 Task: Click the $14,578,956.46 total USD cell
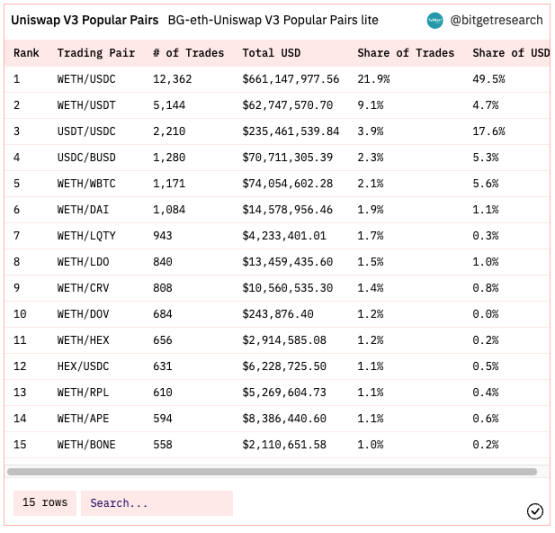coord(287,210)
